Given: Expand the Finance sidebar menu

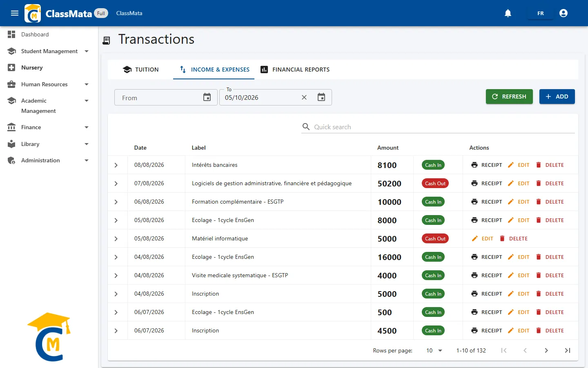Looking at the screenshot, I should (x=49, y=127).
